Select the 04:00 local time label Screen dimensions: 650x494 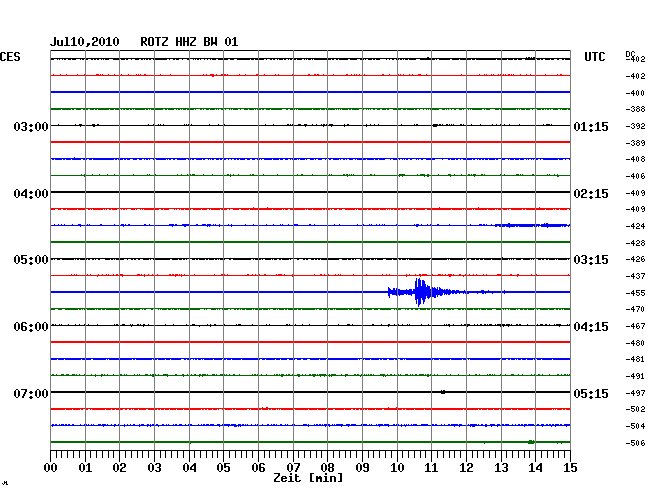click(x=31, y=194)
